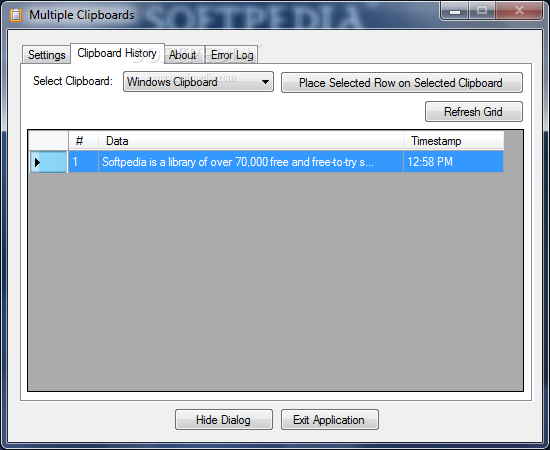Viewport: 550px width, 450px height.
Task: Sort by the Timestamp column header
Action: point(454,141)
